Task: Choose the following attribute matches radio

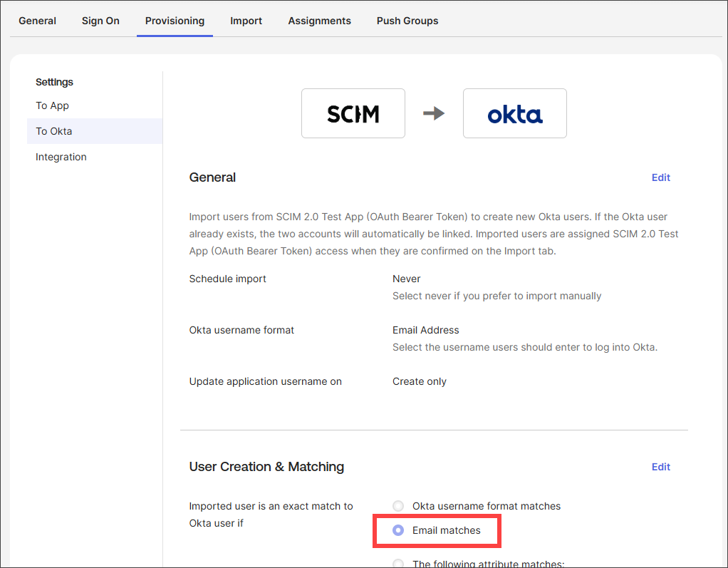Action: [398, 563]
